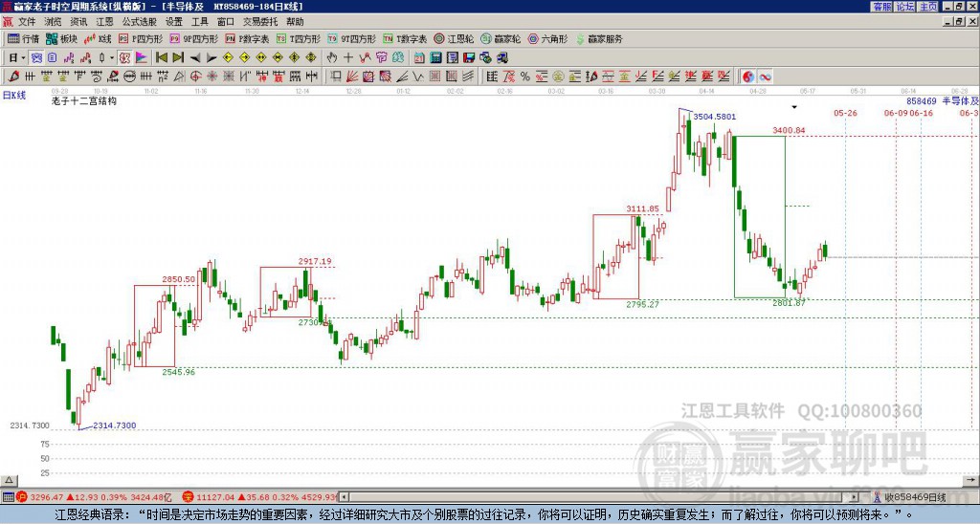Select the crosshair cursor tool
Screen dimensions: 980x524
pyautogui.click(x=348, y=58)
